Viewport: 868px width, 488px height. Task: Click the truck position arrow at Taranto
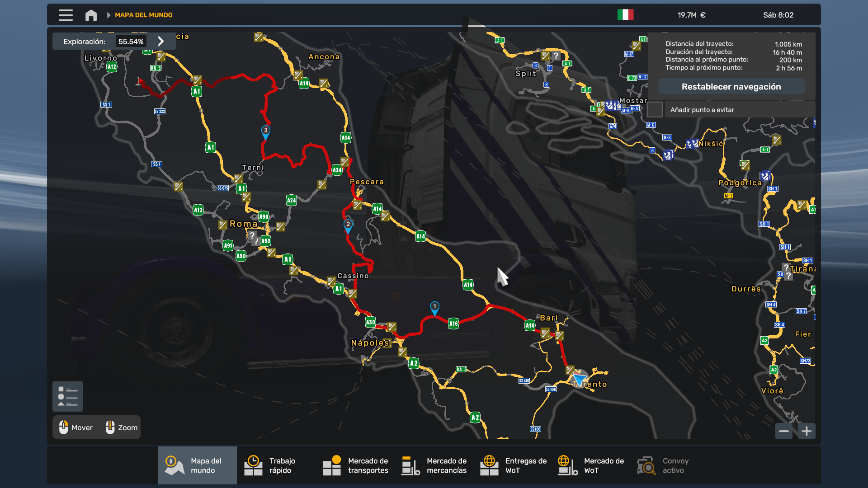tap(579, 379)
